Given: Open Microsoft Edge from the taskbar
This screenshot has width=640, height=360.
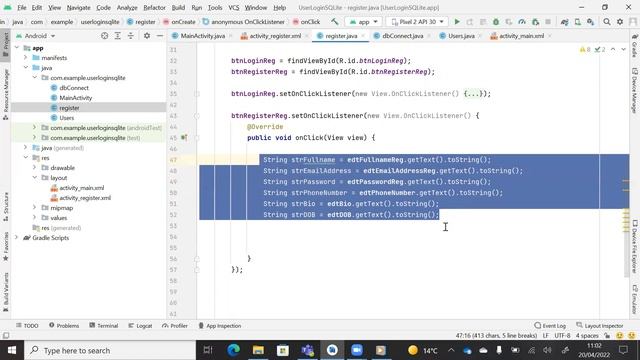Looking at the screenshot, I should [233, 350].
